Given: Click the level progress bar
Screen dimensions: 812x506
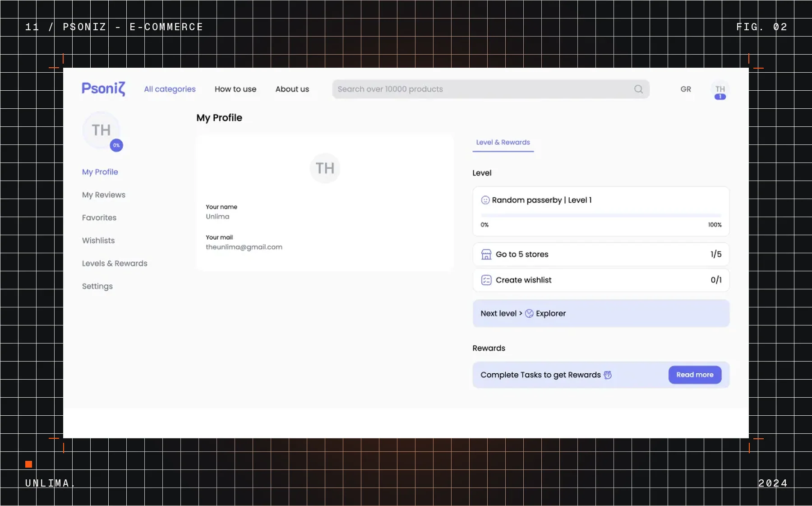Looking at the screenshot, I should 601,215.
